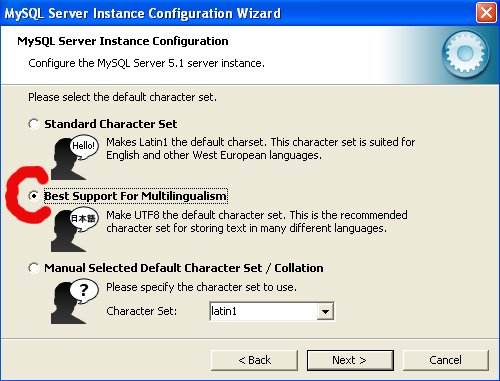Click the question mark person icon

pos(75,302)
